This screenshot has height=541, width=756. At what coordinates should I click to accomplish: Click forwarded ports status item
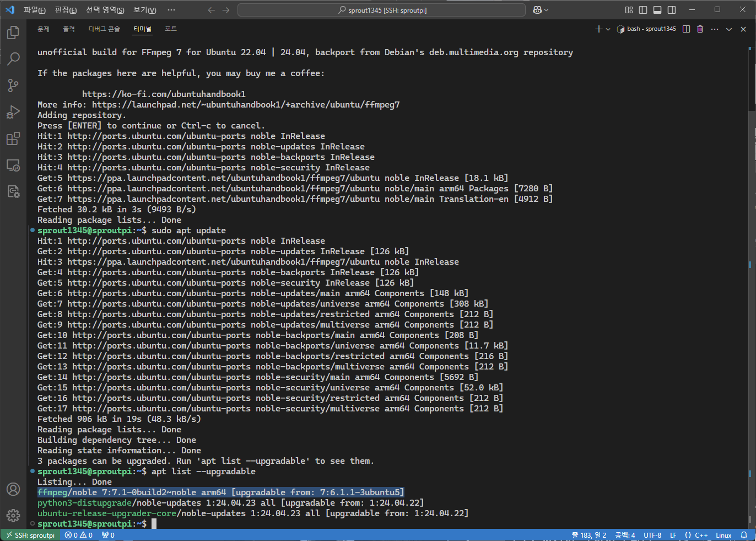tap(108, 535)
